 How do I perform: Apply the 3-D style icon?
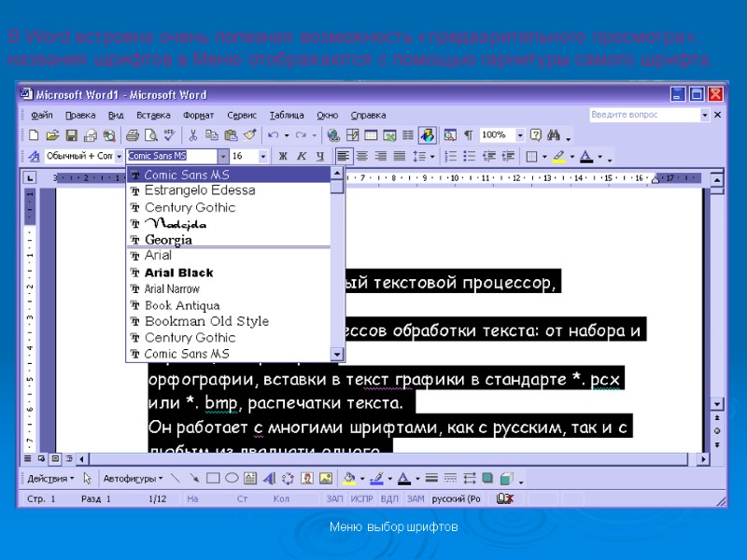point(506,478)
